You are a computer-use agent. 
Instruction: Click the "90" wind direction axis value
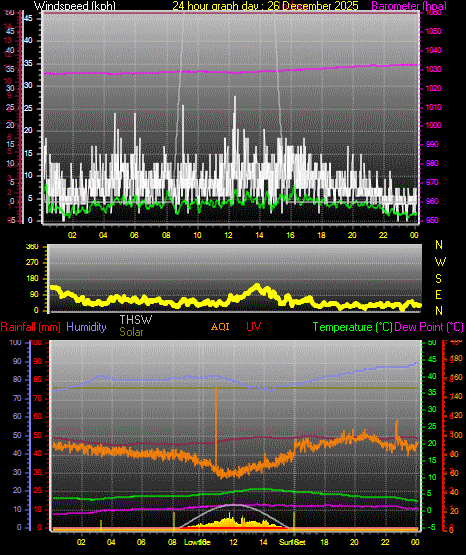click(x=34, y=295)
